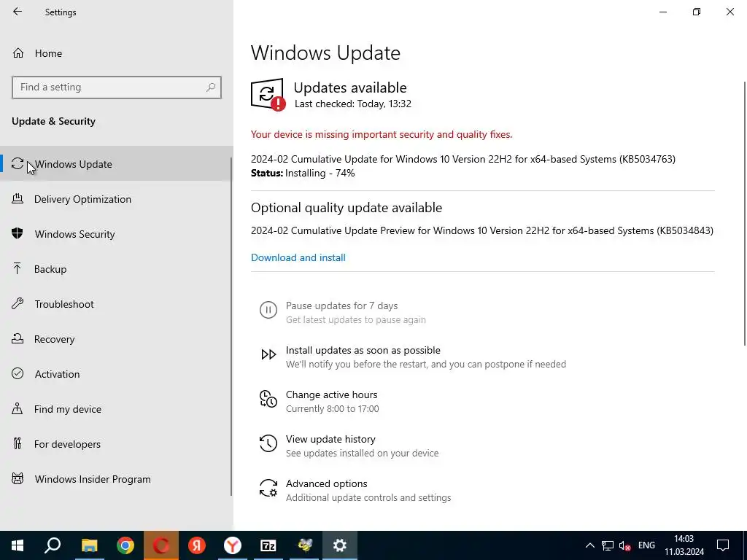Click the main page vertical scrollbar

pyautogui.click(x=745, y=214)
